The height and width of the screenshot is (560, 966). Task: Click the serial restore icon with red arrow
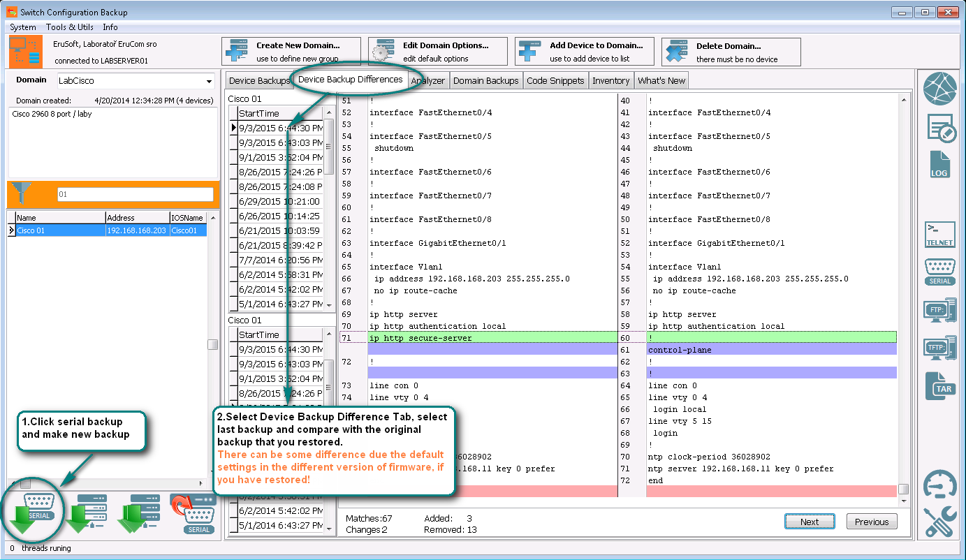pyautogui.click(x=194, y=514)
